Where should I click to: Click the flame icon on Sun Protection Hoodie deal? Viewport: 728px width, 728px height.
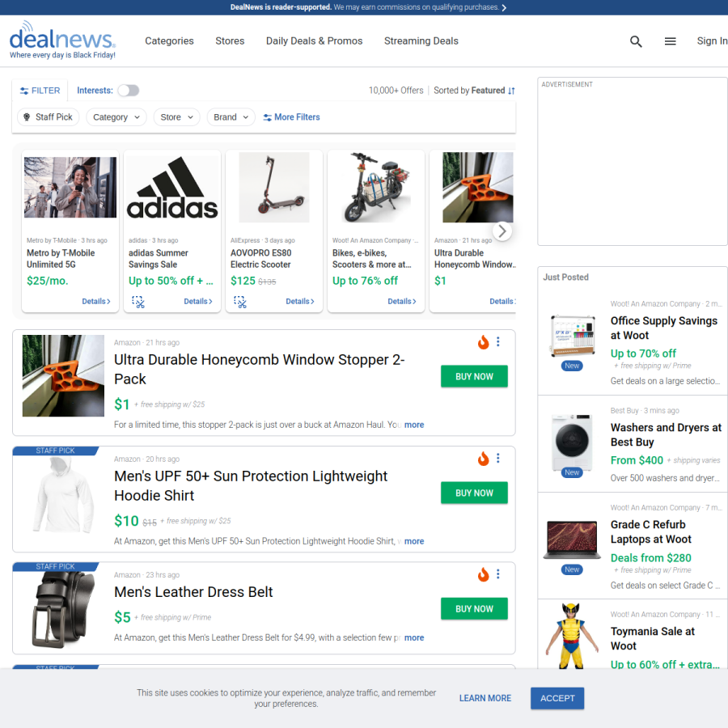(x=484, y=459)
